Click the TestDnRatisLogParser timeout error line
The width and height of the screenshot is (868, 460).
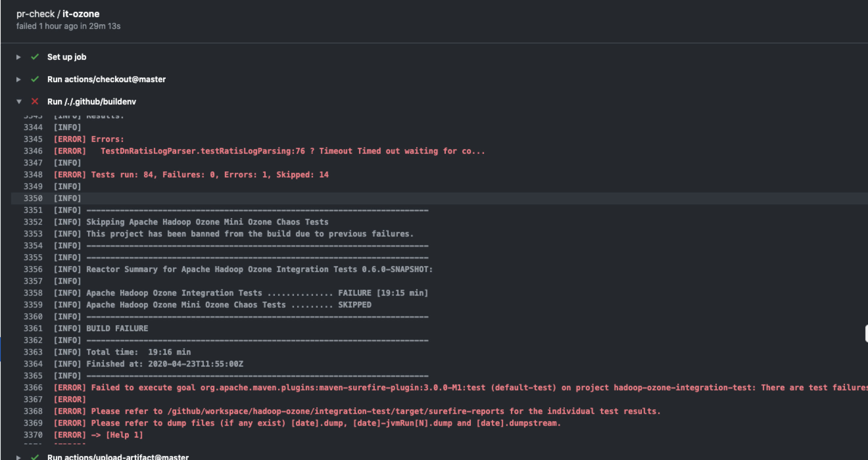click(293, 151)
